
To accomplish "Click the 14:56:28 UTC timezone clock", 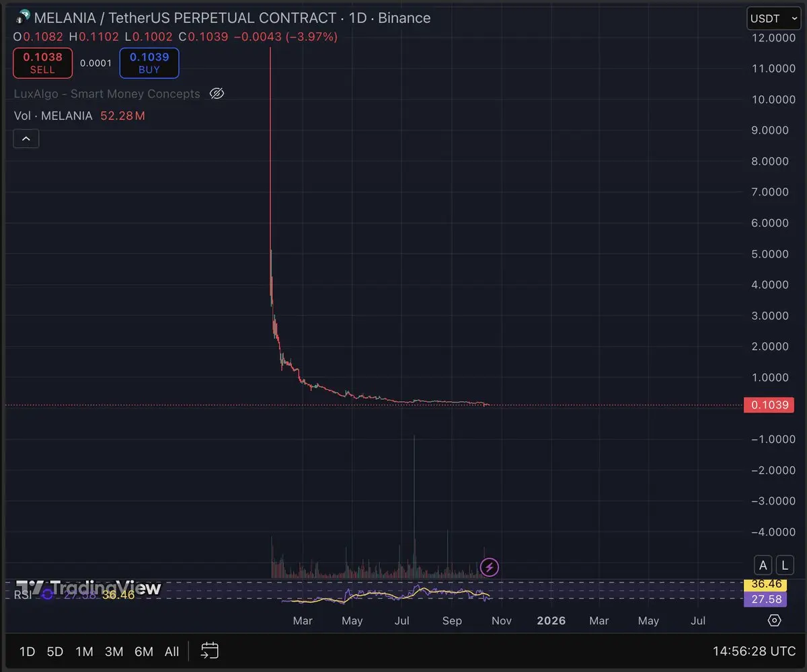I will (x=755, y=651).
